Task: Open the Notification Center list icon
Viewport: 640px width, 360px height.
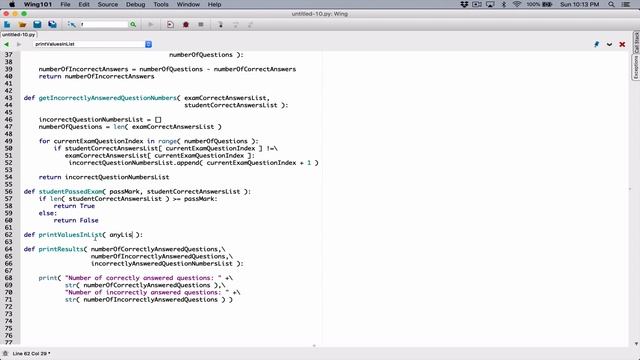Action: pyautogui.click(x=626, y=4)
